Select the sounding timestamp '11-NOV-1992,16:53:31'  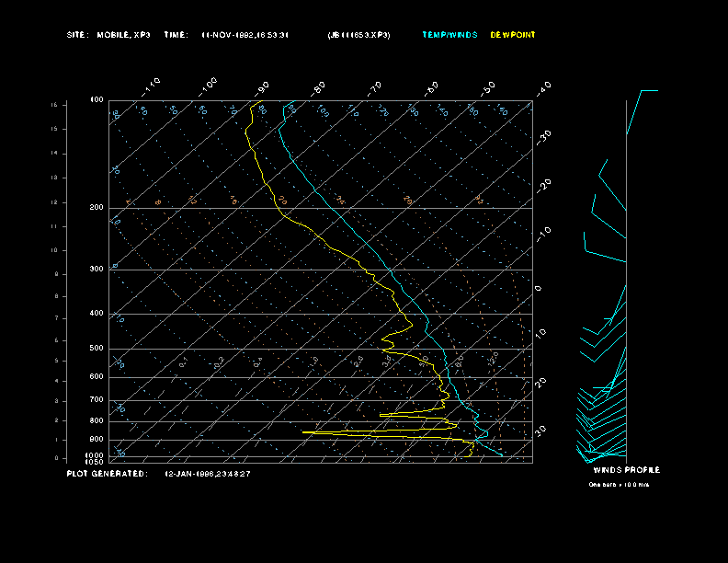click(245, 35)
